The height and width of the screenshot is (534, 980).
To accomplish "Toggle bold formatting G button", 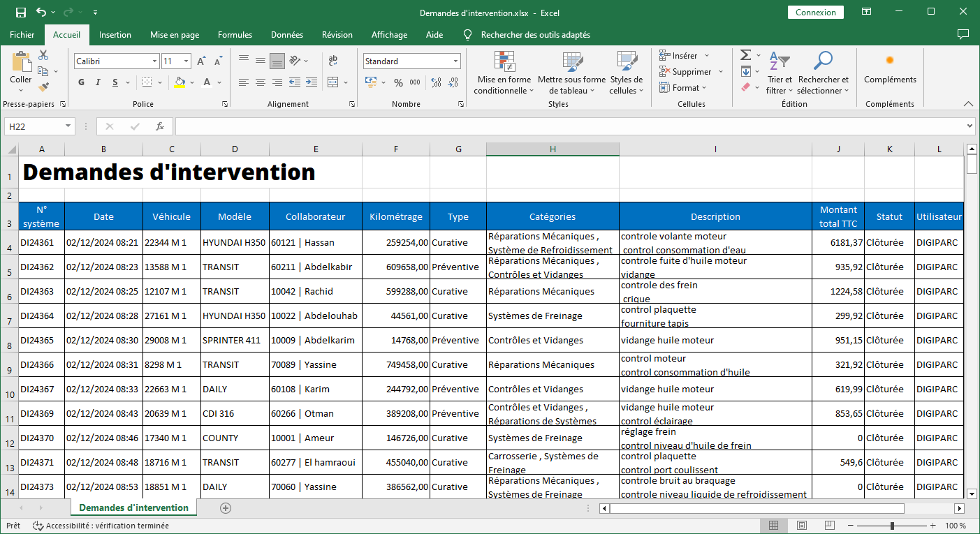I will [x=81, y=82].
